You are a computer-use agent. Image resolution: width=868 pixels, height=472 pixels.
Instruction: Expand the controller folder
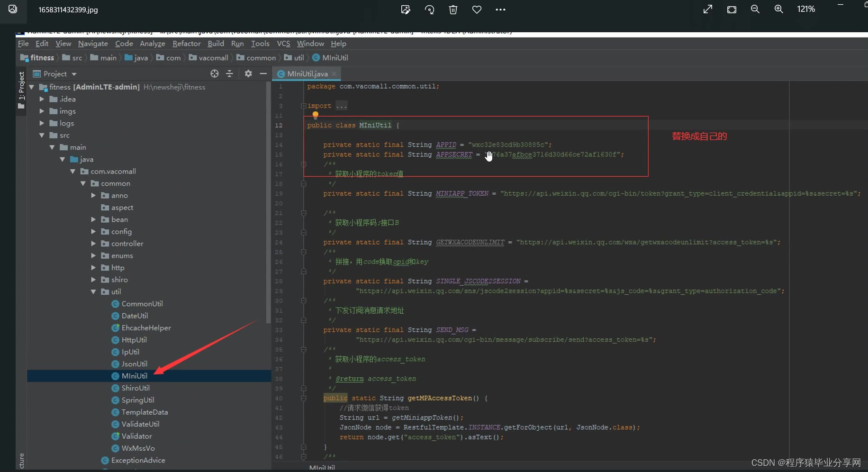click(x=93, y=244)
